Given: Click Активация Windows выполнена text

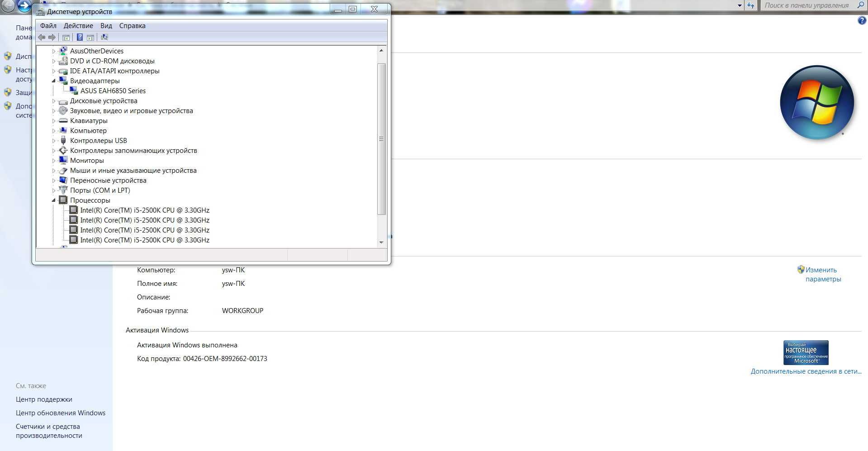Looking at the screenshot, I should tap(187, 345).
